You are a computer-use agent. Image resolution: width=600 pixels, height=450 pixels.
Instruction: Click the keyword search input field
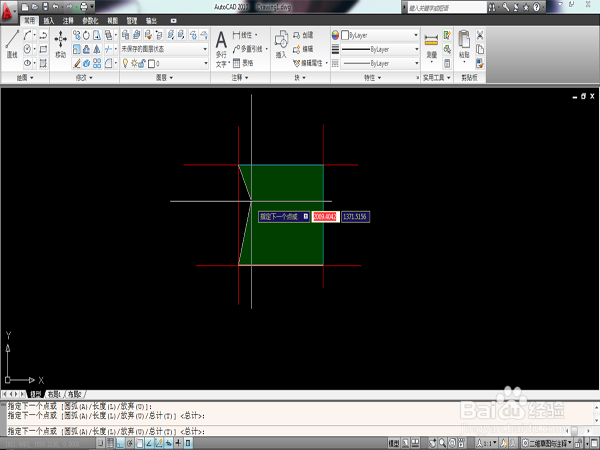[x=446, y=7]
